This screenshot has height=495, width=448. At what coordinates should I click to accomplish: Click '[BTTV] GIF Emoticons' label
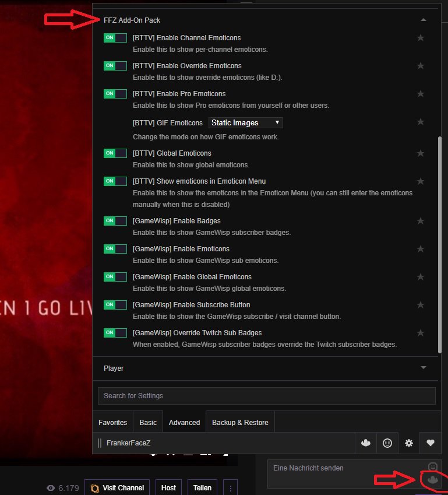[168, 123]
